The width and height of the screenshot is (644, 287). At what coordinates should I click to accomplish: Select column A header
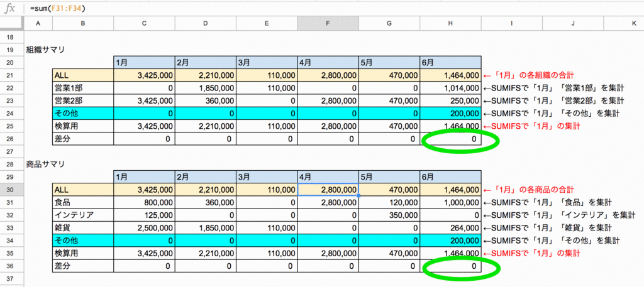click(x=38, y=24)
